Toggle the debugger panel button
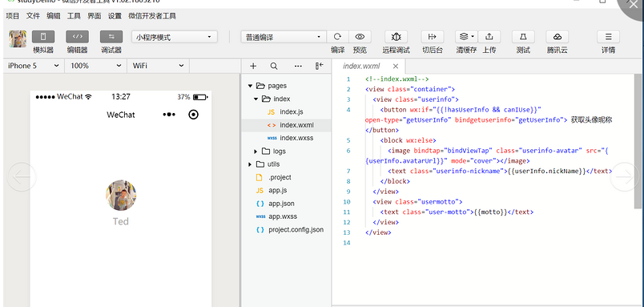This screenshot has height=307, width=644. [111, 37]
